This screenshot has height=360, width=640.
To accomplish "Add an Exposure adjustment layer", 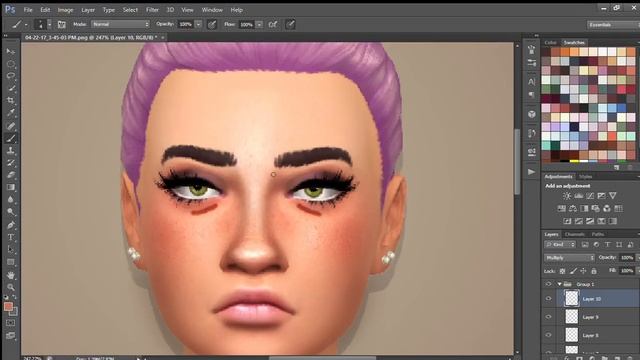I will 601,196.
